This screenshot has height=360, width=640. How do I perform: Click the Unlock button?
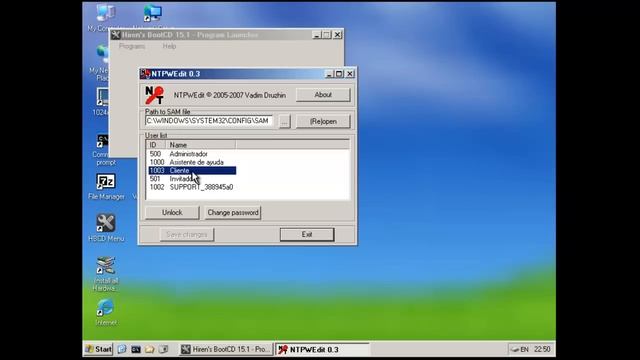coord(172,213)
